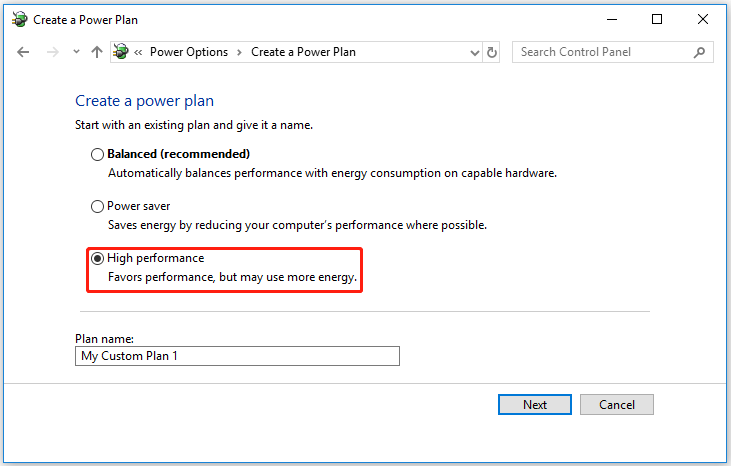Click the Cancel button
Image resolution: width=731 pixels, height=466 pixels.
point(616,404)
